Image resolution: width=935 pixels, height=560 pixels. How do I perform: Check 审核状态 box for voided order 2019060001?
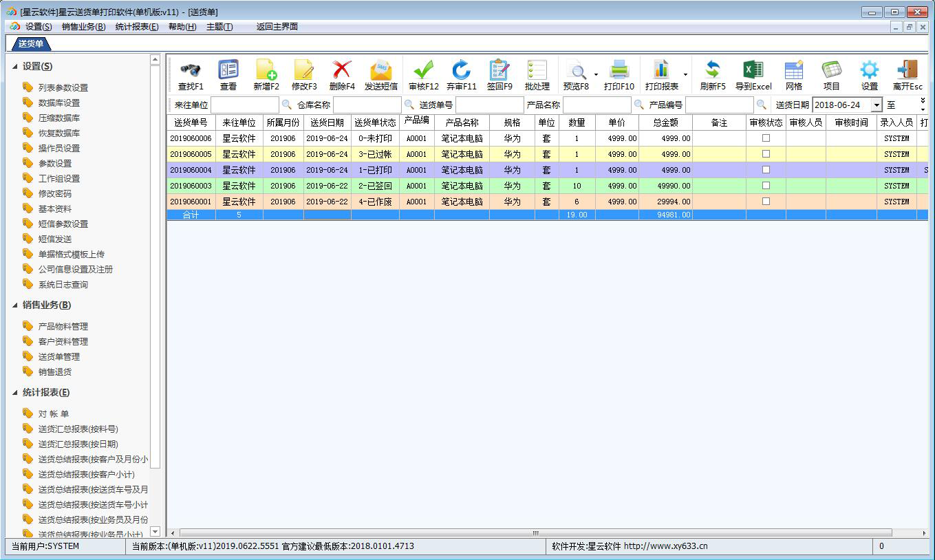[x=766, y=202]
